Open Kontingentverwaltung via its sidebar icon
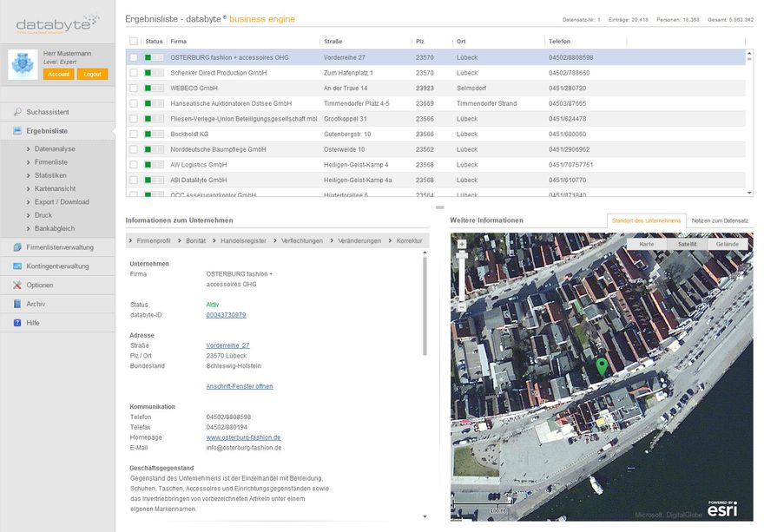 16,266
